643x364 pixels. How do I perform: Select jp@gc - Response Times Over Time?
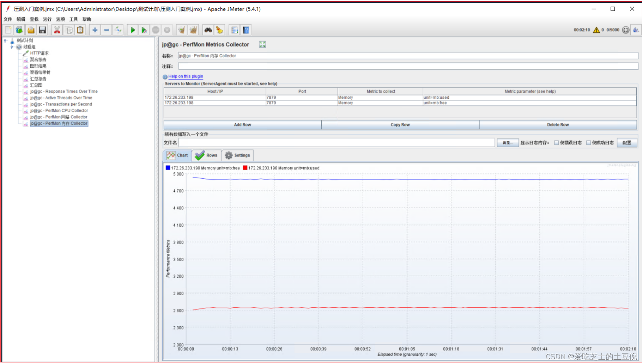click(x=64, y=91)
